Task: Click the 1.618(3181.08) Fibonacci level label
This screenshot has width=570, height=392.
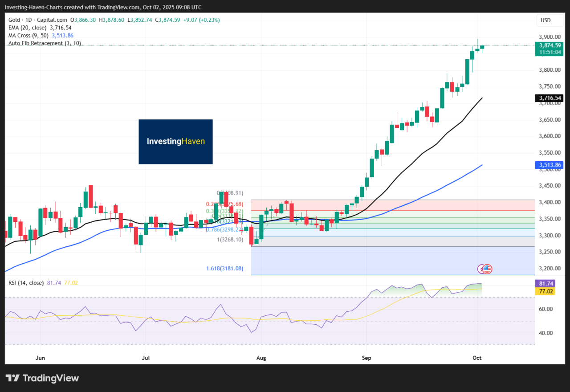Action: click(x=225, y=269)
